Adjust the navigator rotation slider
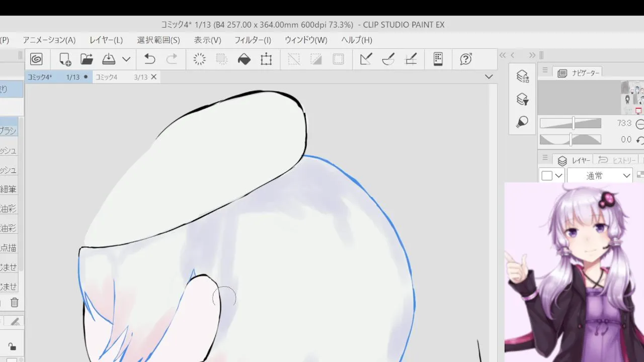Screen dimensions: 644x362 [x=571, y=139]
